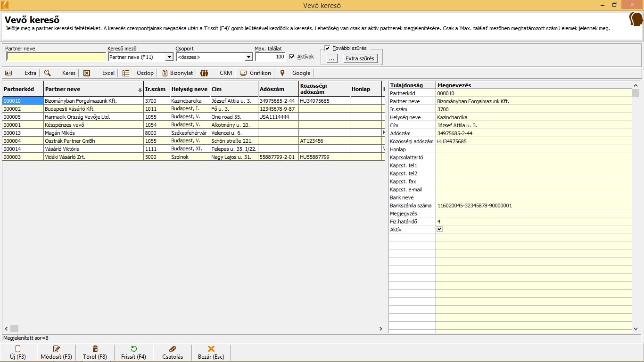This screenshot has height=362, width=644.
Task: Click the Új (F3) button
Action: click(x=18, y=352)
